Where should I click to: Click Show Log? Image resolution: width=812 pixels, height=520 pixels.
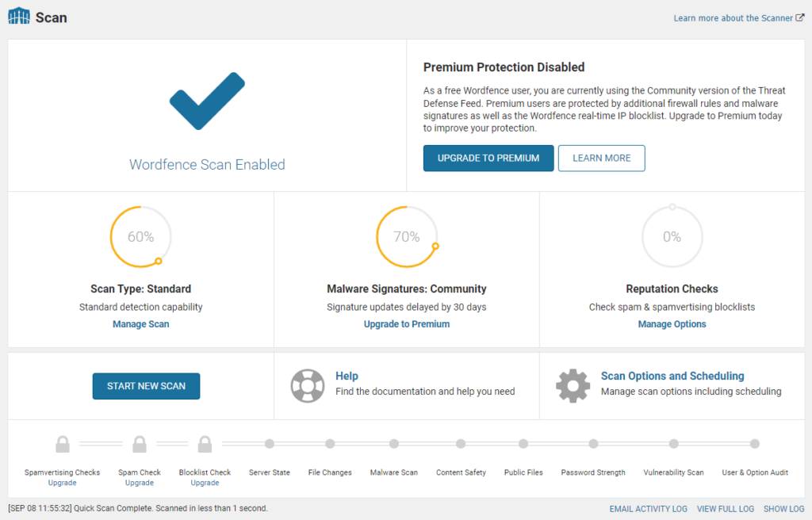click(x=784, y=509)
